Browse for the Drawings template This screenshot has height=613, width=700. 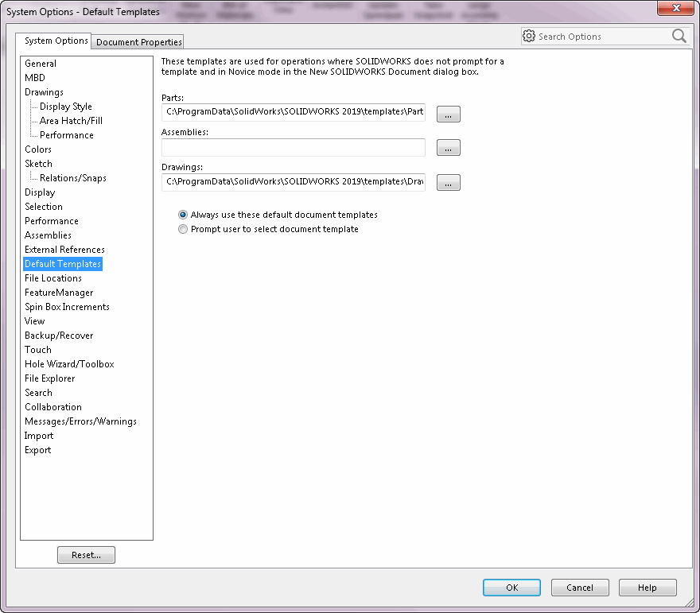(448, 183)
